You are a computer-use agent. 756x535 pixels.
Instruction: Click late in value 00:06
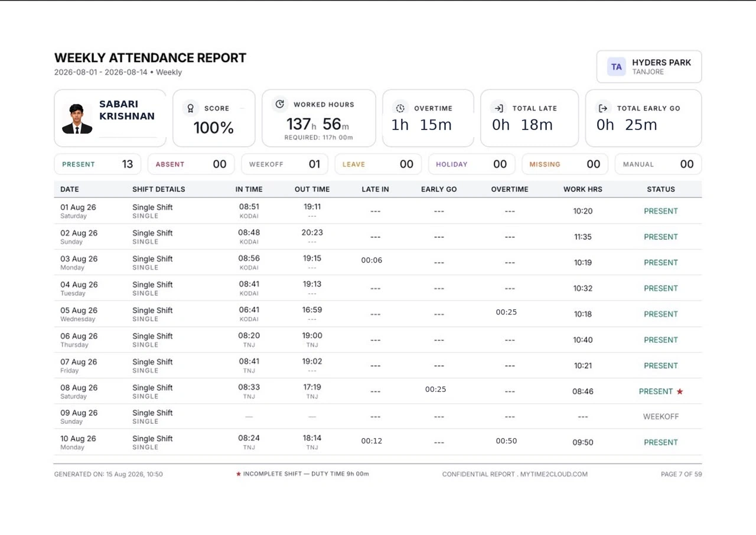372,260
